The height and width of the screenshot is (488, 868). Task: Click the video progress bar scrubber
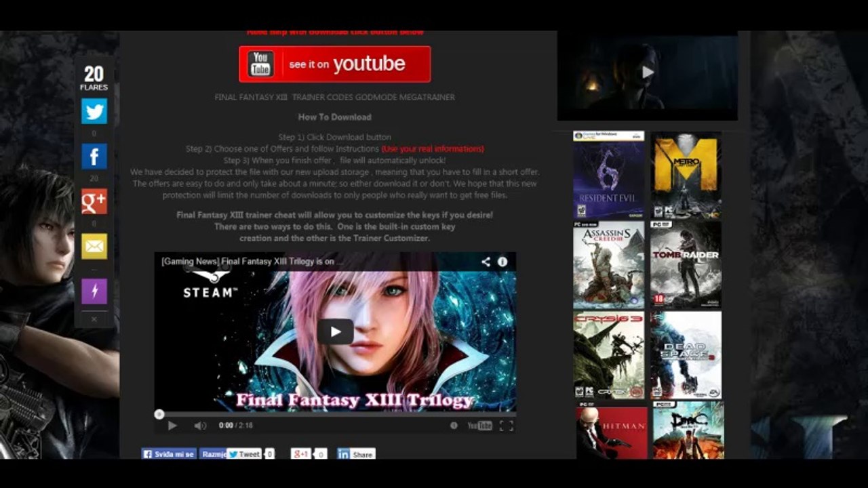(159, 414)
